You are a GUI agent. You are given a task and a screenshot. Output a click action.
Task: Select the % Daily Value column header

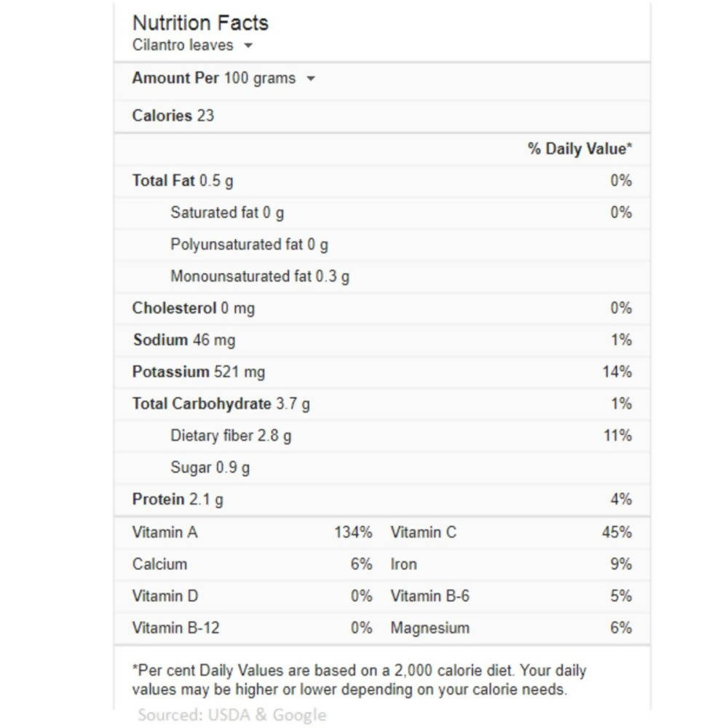[x=579, y=149]
